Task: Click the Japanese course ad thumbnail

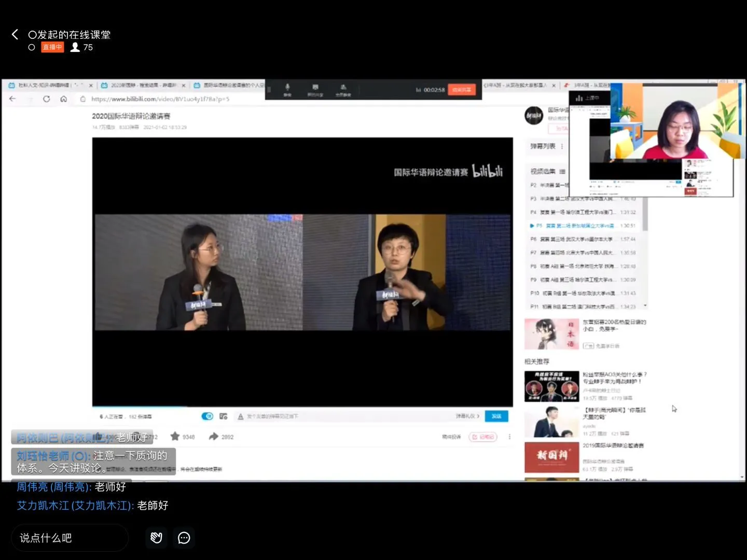Action: pyautogui.click(x=551, y=334)
